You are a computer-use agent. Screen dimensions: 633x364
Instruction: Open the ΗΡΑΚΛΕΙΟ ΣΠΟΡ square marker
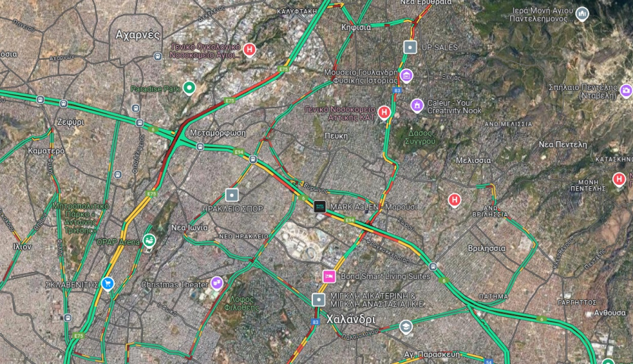231,195
